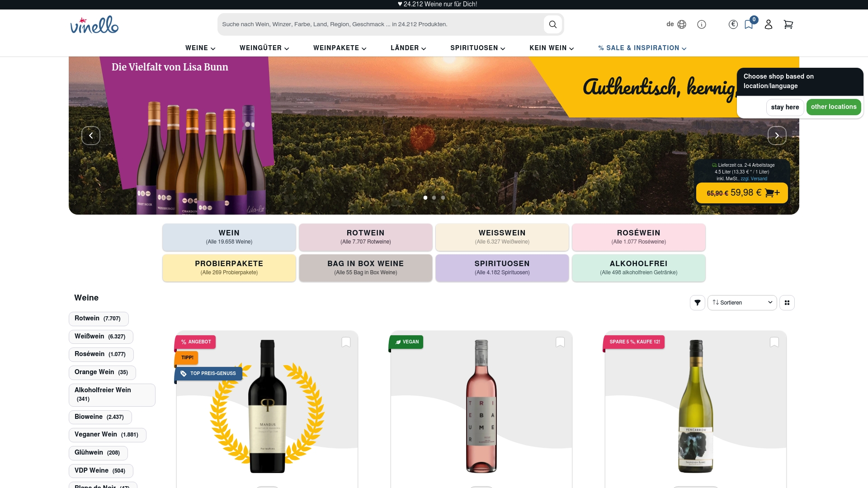The width and height of the screenshot is (868, 488).
Task: Bookmark the vegan rosé wine product
Action: click(560, 342)
